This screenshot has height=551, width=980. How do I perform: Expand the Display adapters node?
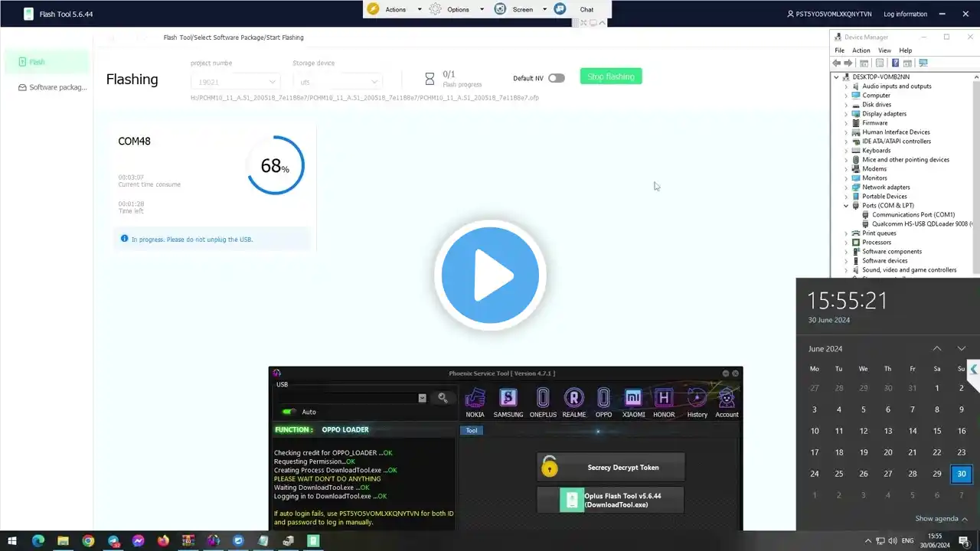coord(846,114)
